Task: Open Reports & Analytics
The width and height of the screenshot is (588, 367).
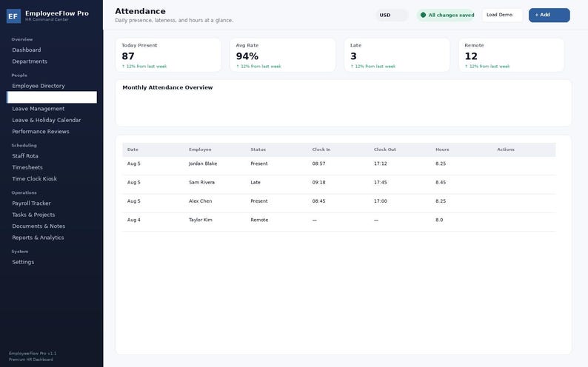Action: (38, 238)
